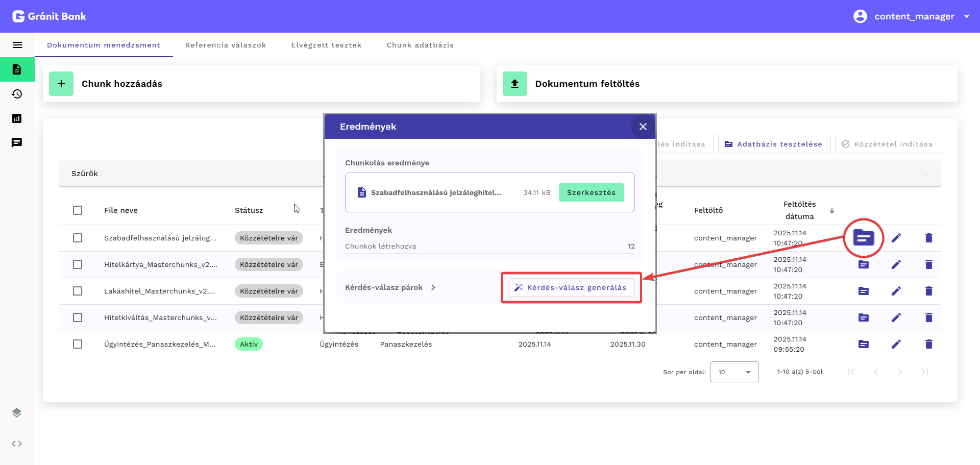
Task: Expand the content_manager user menu
Action: click(x=966, y=16)
